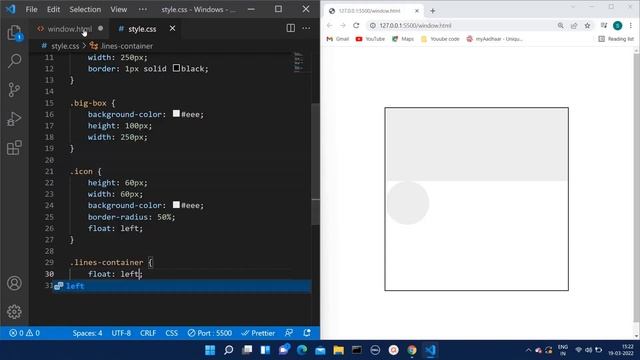Open the Windows Start menu
Viewport: 640px width, 360px height.
click(x=210, y=350)
